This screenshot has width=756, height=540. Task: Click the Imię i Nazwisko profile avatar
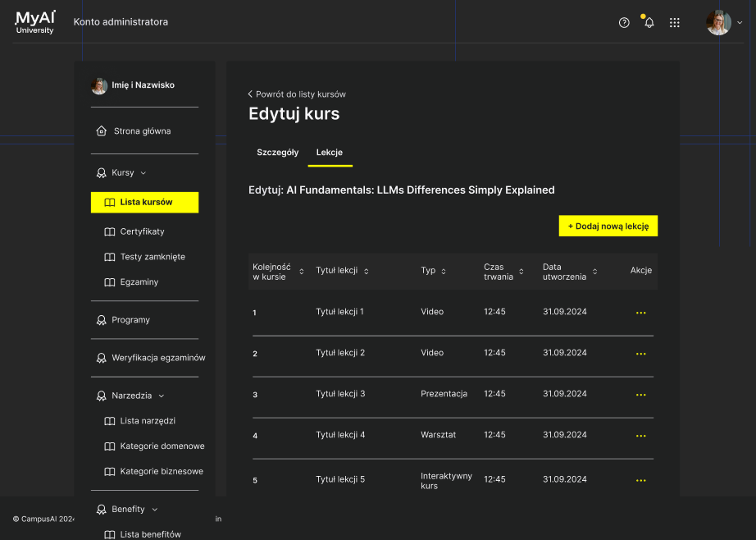point(99,86)
